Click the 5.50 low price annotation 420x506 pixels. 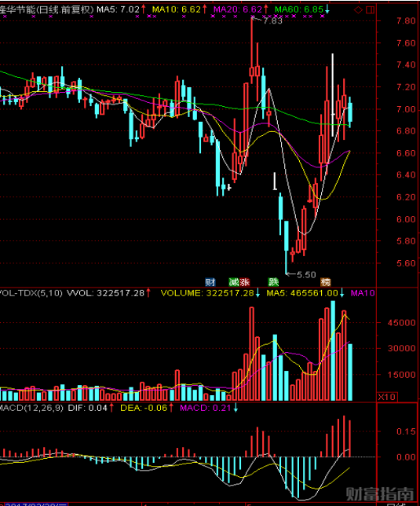[x=306, y=275]
